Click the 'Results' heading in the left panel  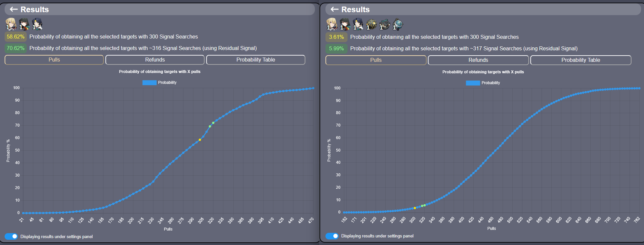tap(35, 10)
